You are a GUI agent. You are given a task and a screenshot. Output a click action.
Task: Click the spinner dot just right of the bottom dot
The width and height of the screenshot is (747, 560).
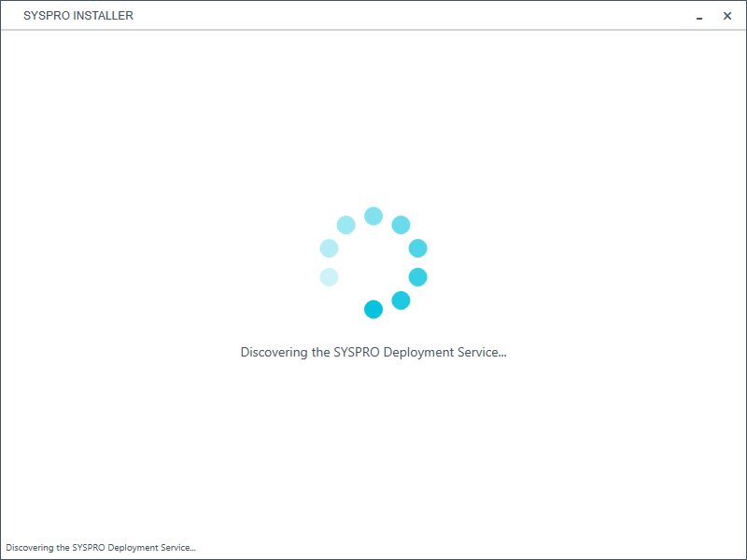(401, 301)
